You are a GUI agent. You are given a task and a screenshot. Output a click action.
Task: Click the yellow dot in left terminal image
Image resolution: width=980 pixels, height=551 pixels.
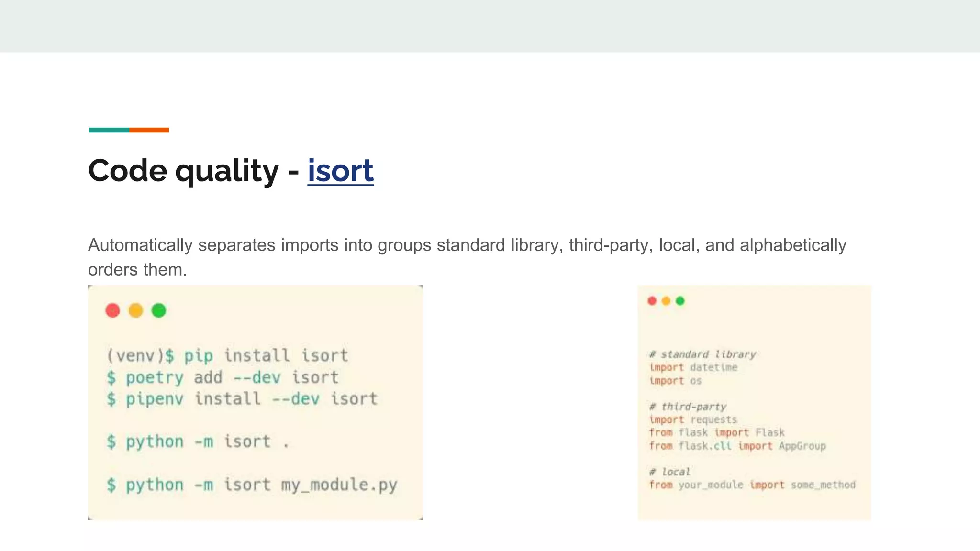[136, 310]
